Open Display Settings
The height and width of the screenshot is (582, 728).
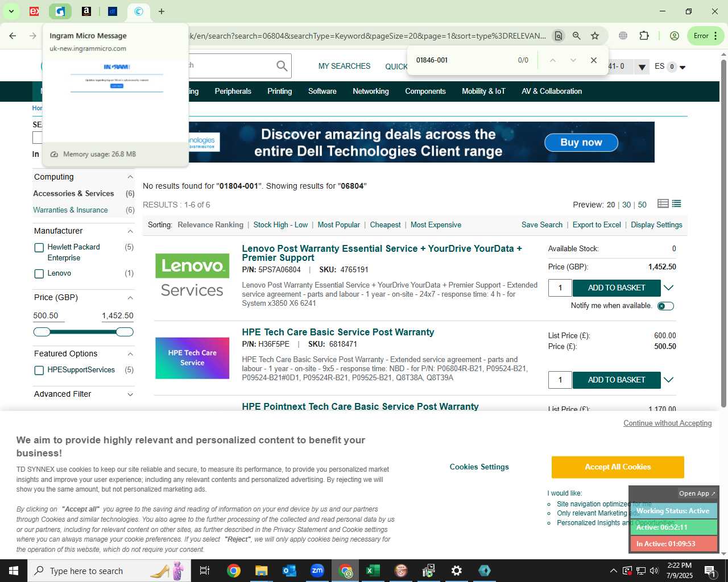coord(656,225)
